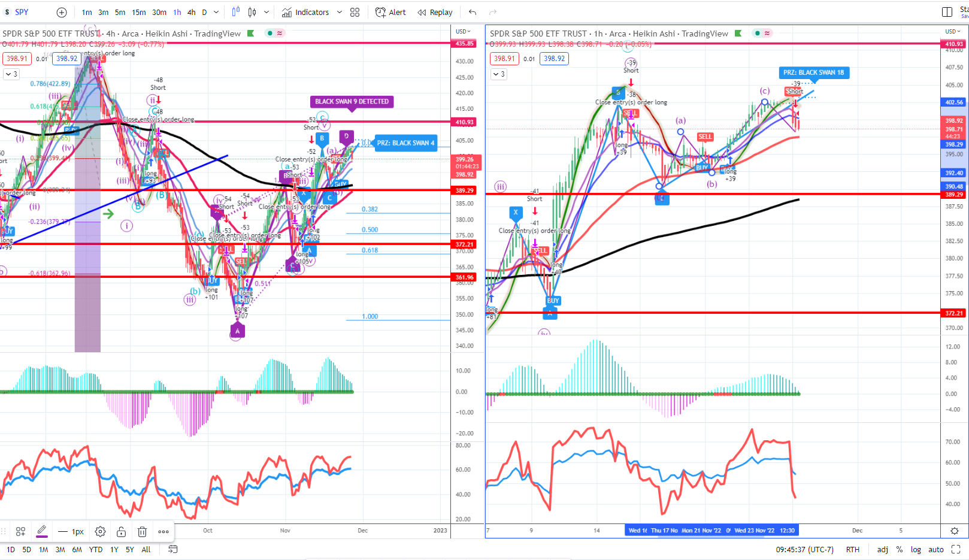The height and width of the screenshot is (560, 969).
Task: Open drawing templates icon in floating toolbar
Action: coord(20,532)
